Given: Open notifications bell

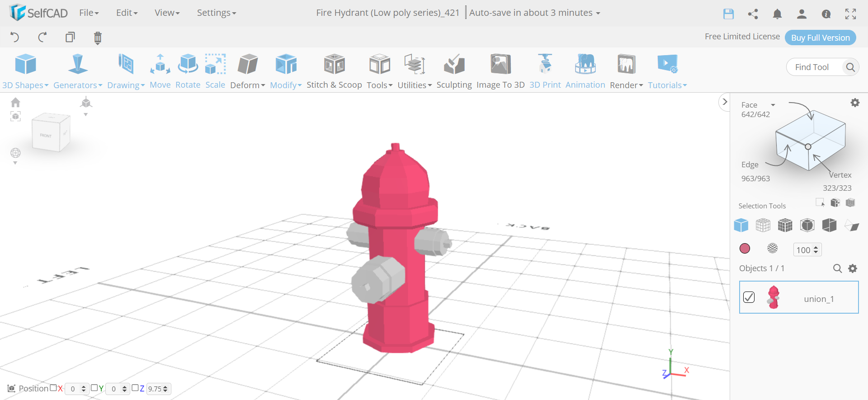Looking at the screenshot, I should (x=777, y=14).
